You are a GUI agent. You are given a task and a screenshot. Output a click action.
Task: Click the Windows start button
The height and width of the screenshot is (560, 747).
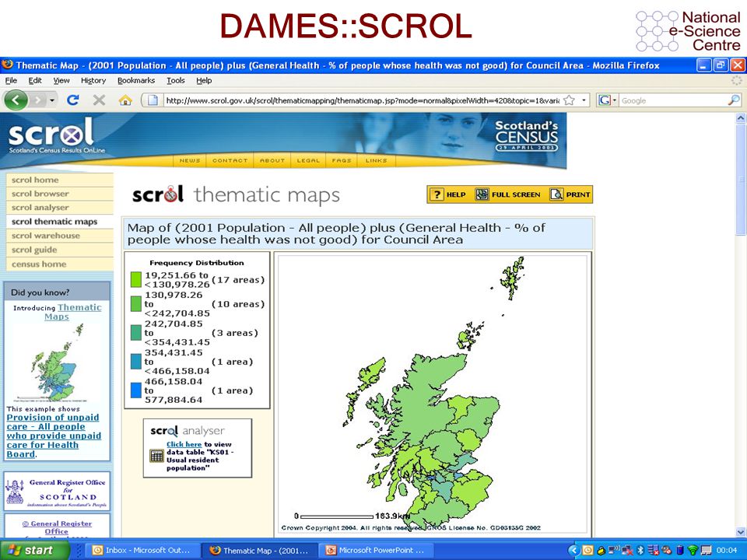(34, 550)
